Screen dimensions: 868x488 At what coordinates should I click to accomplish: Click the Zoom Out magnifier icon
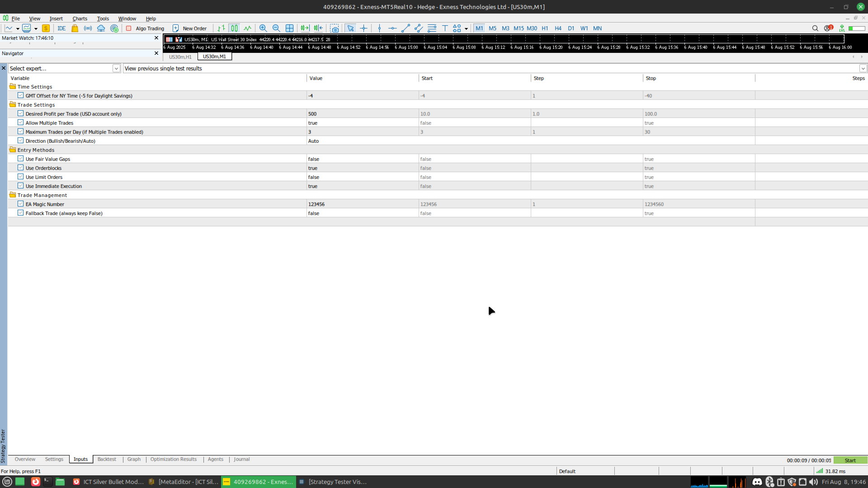click(276, 28)
